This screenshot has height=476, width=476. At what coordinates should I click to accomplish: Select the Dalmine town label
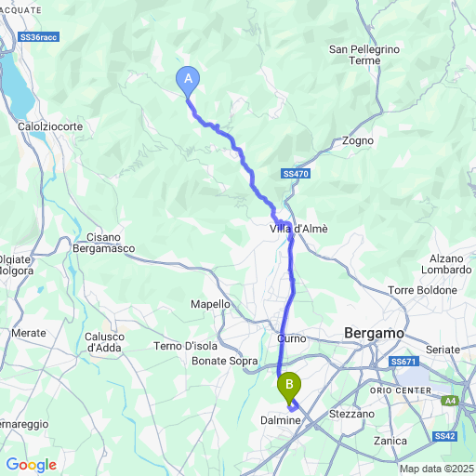(x=281, y=420)
